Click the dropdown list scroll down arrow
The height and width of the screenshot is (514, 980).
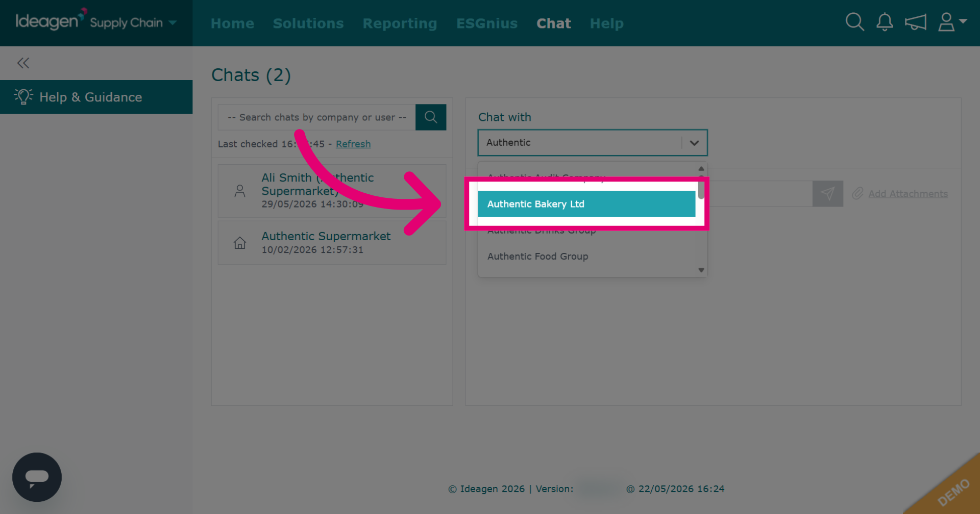tap(701, 270)
